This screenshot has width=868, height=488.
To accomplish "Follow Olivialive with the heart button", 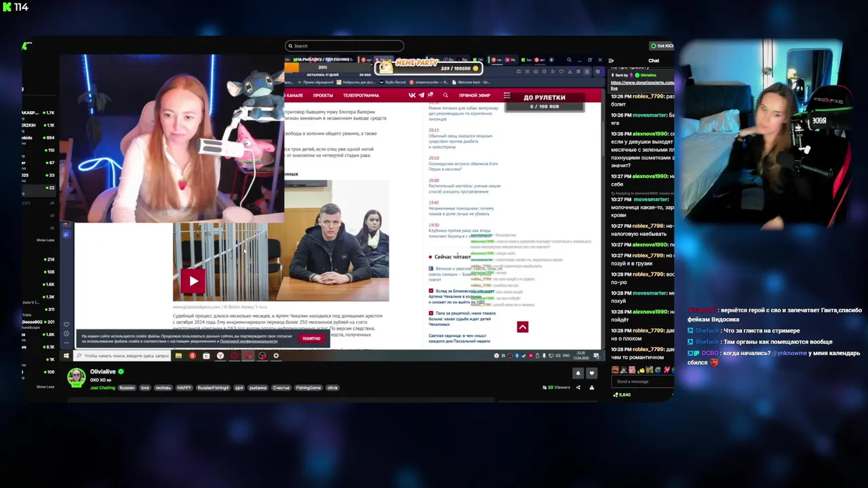I will point(591,373).
